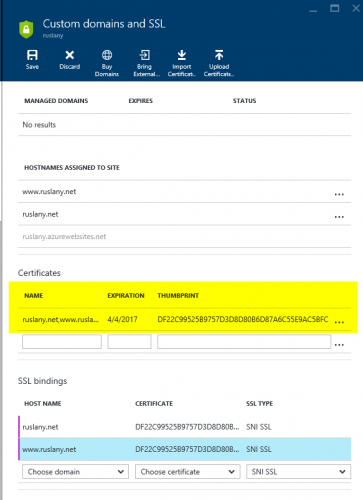Open the SNI SSL type dropdown
This screenshot has height=500, width=363.
coord(299,472)
